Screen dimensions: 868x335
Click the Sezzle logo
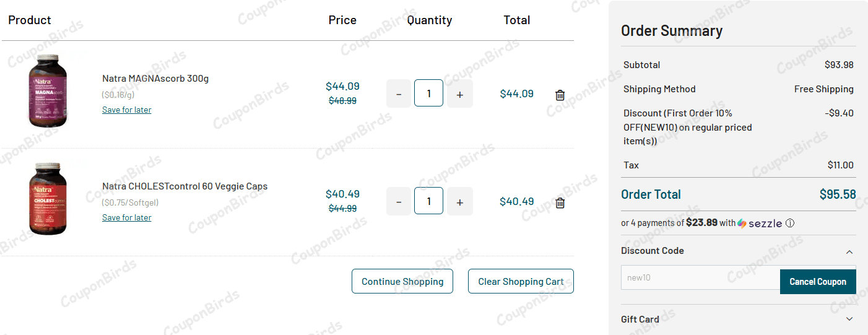[x=760, y=224]
